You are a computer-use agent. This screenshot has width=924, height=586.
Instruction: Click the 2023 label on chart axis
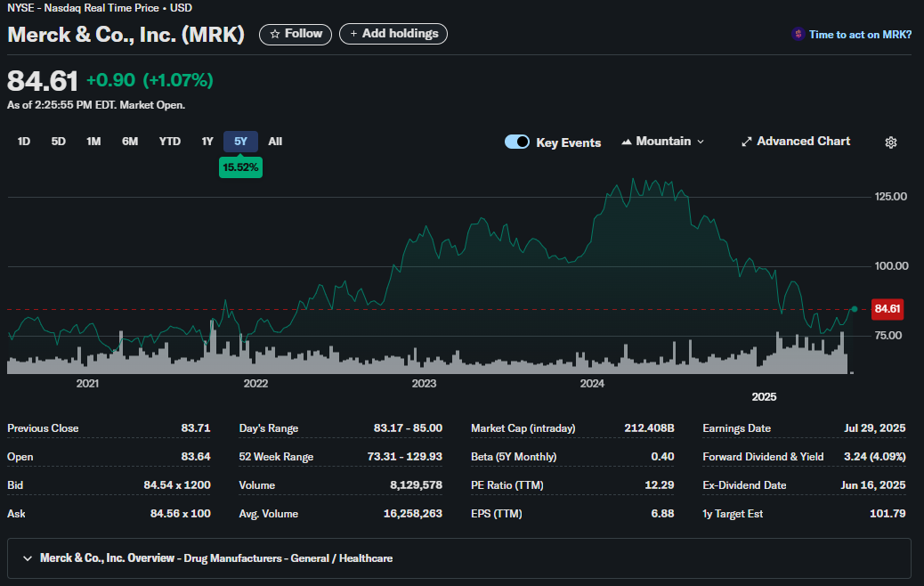(424, 384)
